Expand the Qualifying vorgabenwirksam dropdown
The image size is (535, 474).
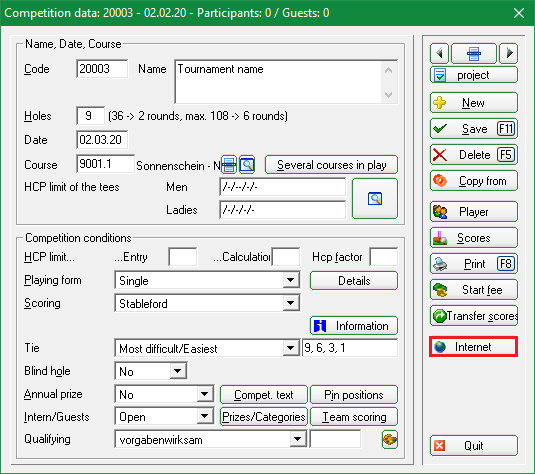tap(298, 439)
